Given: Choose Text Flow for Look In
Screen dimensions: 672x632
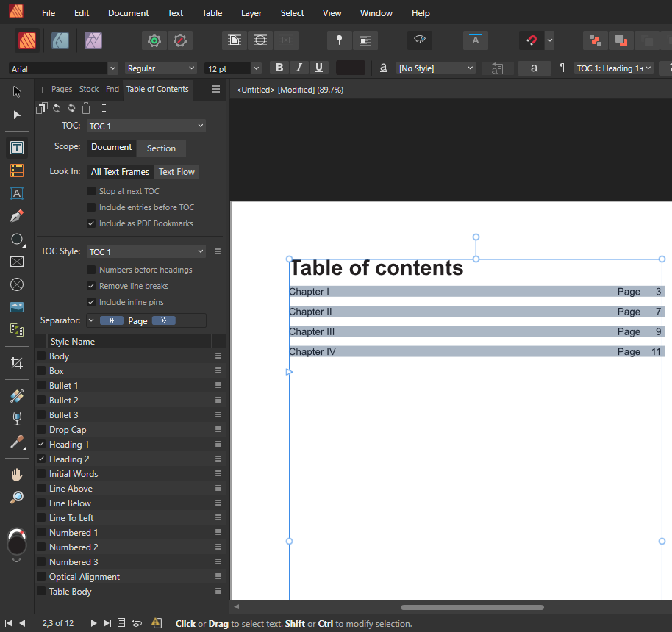Looking at the screenshot, I should (x=176, y=172).
